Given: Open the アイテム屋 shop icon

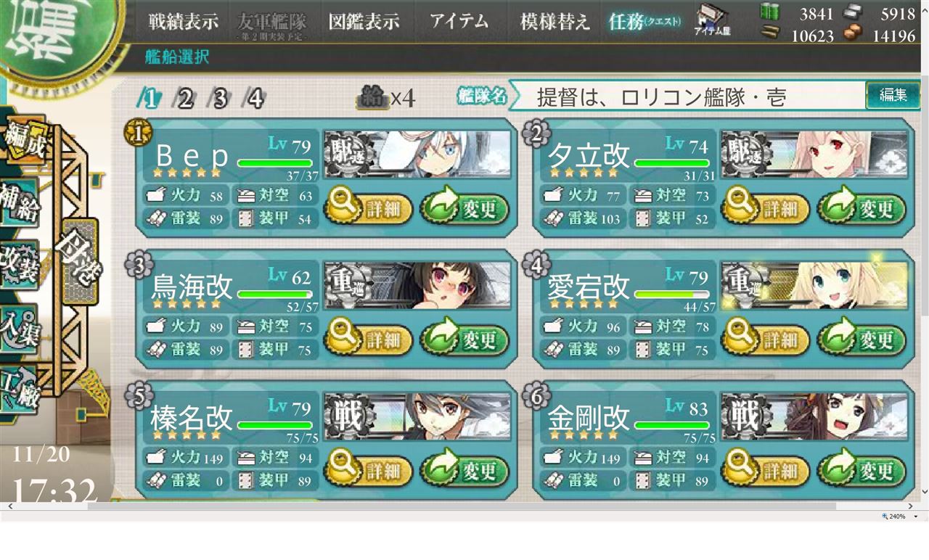Looking at the screenshot, I should pos(712,20).
